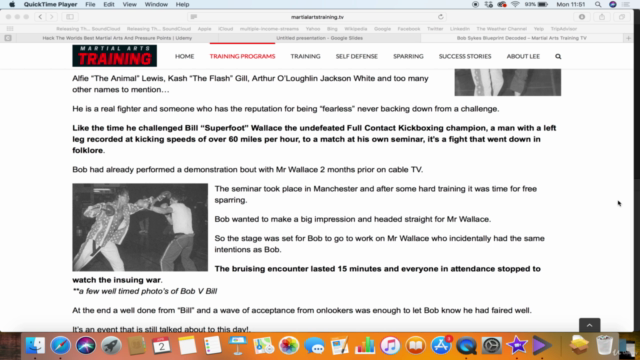This screenshot has width=640, height=360.
Task: Open the Yahoo bookmark
Action: point(313,29)
